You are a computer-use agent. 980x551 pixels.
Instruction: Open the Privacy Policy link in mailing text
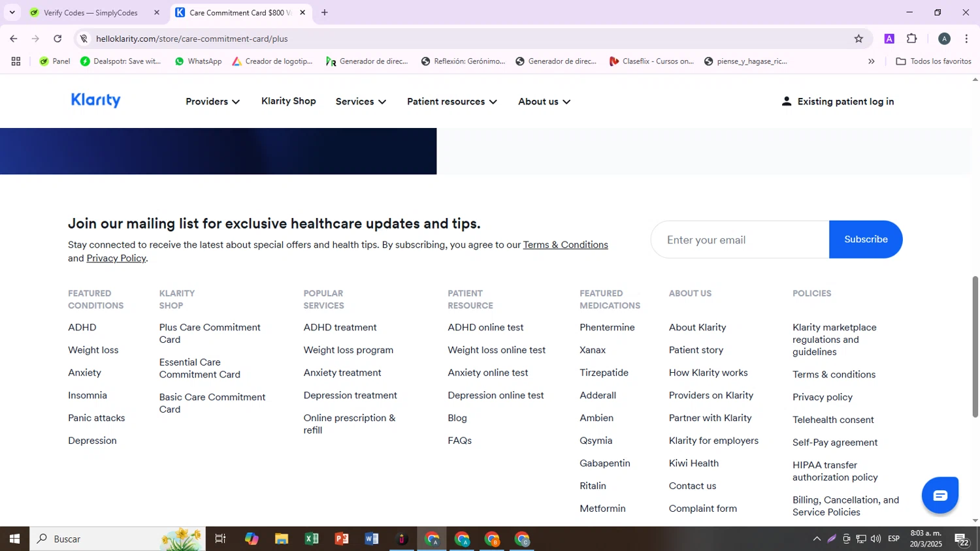116,258
